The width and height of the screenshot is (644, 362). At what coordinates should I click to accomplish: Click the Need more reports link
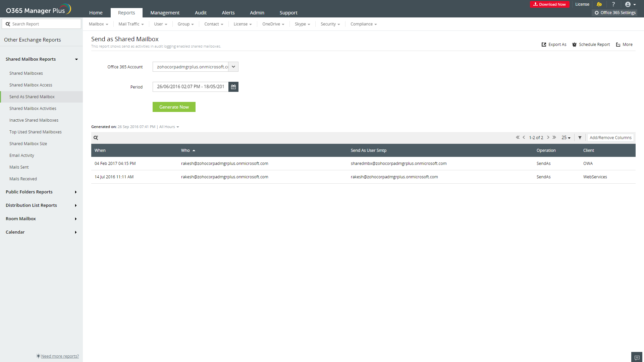(60, 356)
